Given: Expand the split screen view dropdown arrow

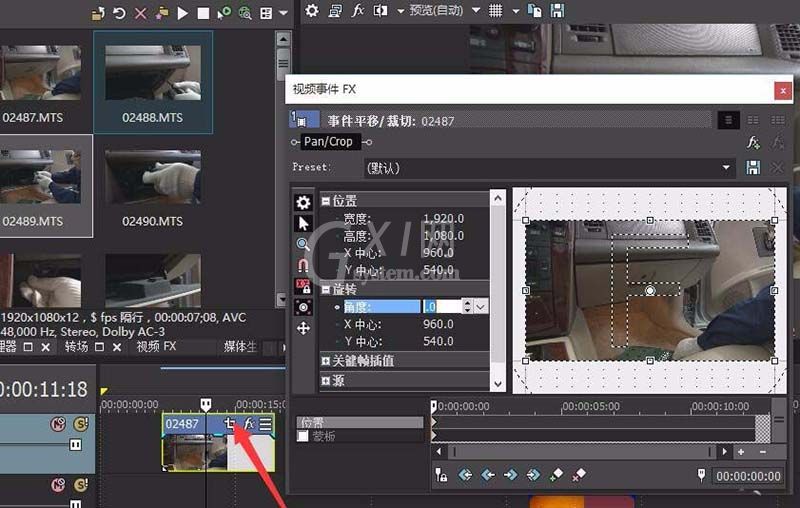Looking at the screenshot, I should [x=401, y=11].
